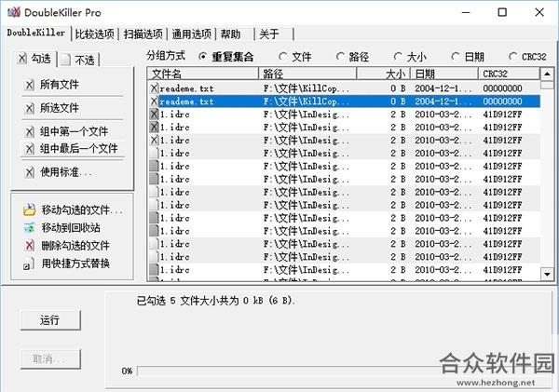Click 使用标准... option

pyautogui.click(x=66, y=173)
